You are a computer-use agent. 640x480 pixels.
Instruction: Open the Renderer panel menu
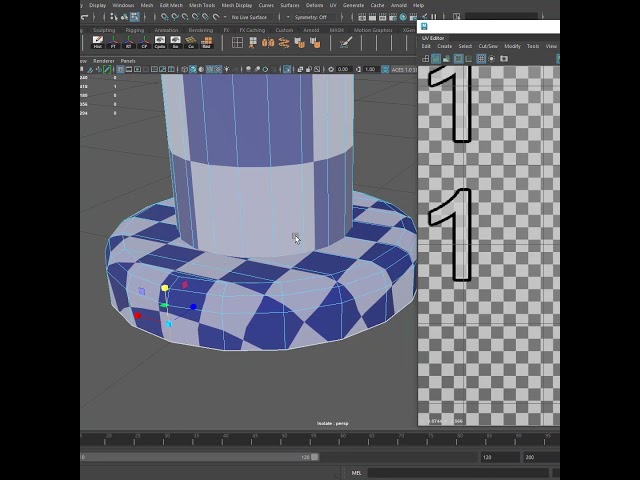pyautogui.click(x=104, y=61)
